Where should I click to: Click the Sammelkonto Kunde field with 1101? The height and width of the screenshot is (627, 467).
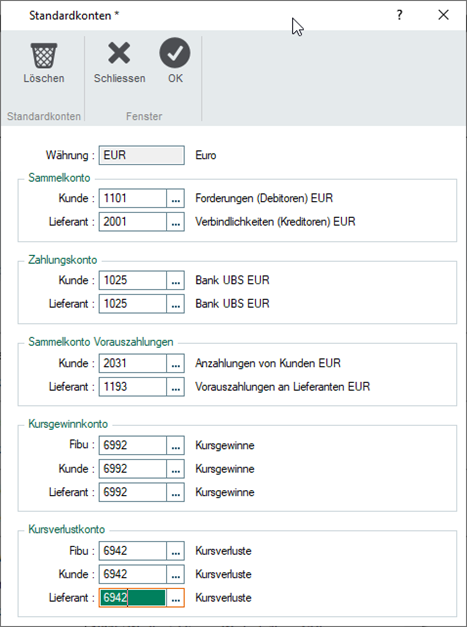pyautogui.click(x=133, y=198)
